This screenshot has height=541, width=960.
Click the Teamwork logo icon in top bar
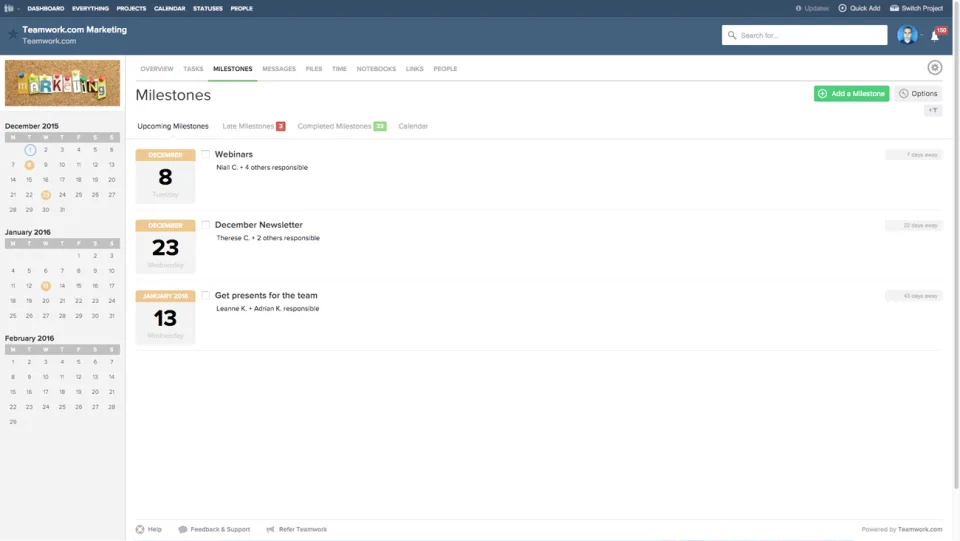click(x=9, y=9)
